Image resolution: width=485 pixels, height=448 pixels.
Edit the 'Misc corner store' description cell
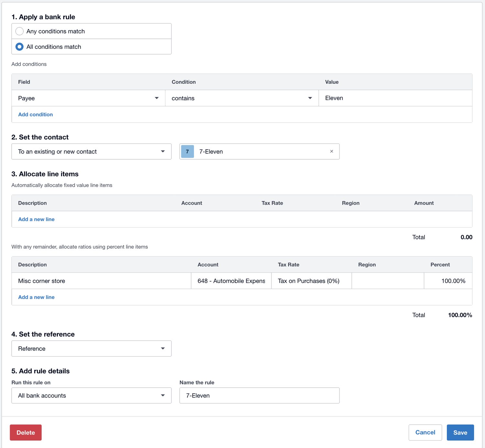click(x=102, y=281)
